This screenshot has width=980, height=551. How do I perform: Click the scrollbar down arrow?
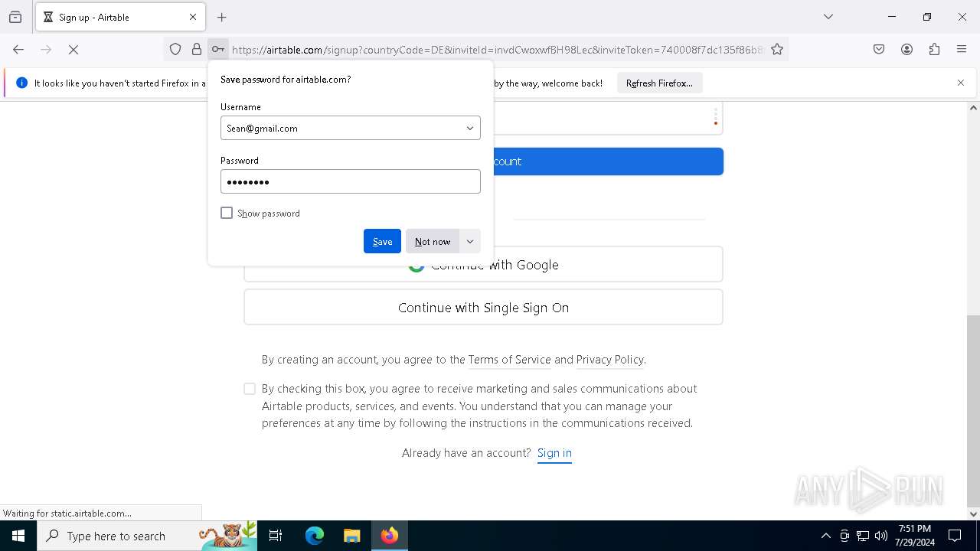coord(973,514)
